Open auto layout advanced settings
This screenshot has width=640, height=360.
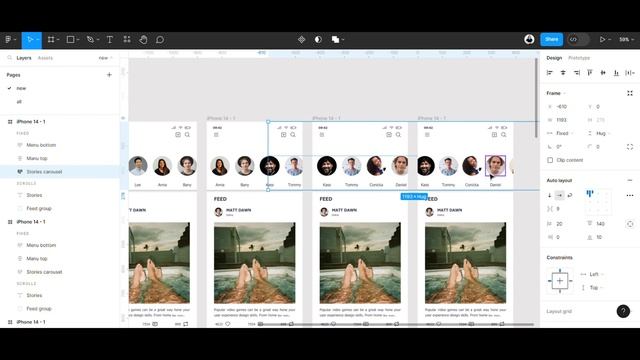click(630, 195)
